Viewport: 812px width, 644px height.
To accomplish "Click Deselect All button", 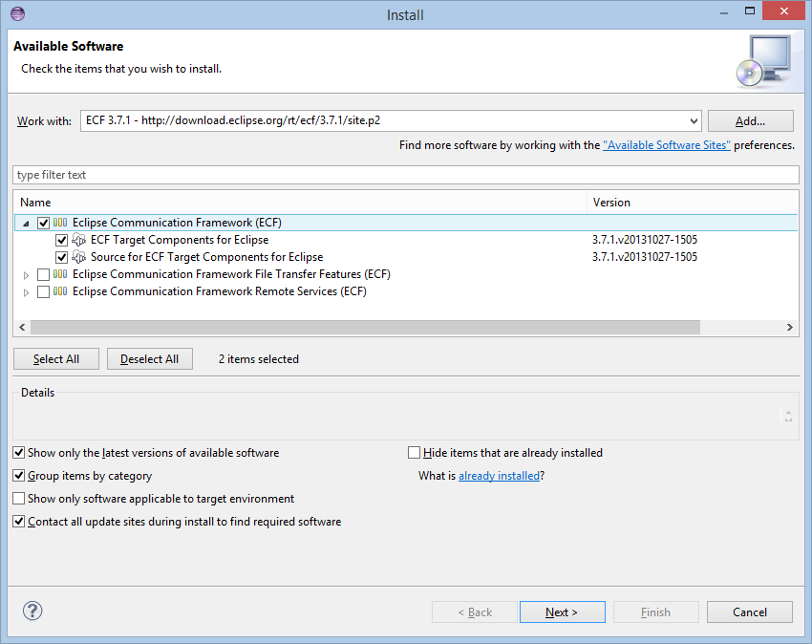I will click(x=150, y=359).
